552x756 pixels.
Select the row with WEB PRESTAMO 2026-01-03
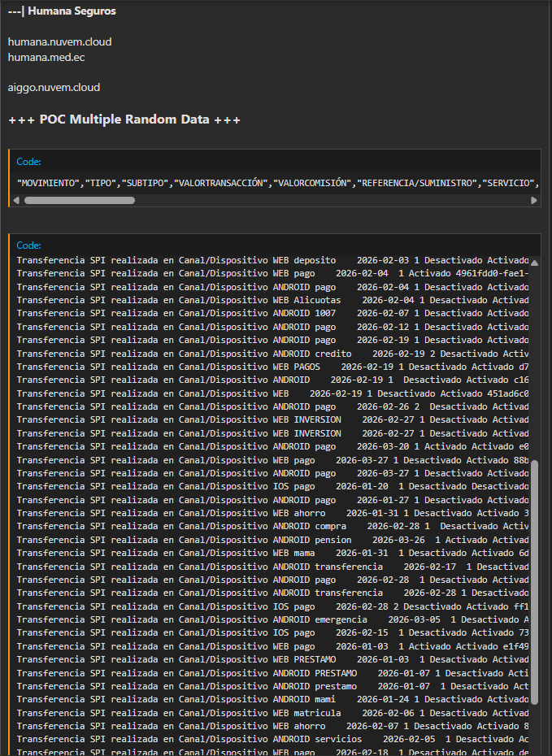pyautogui.click(x=273, y=659)
